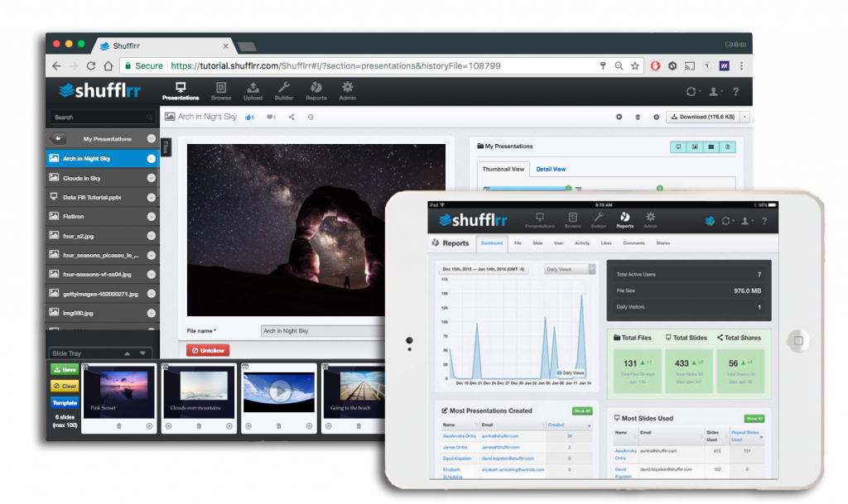Expand options for Clouds in Sky
Image resolution: width=848 pixels, height=504 pixels.
point(152,178)
